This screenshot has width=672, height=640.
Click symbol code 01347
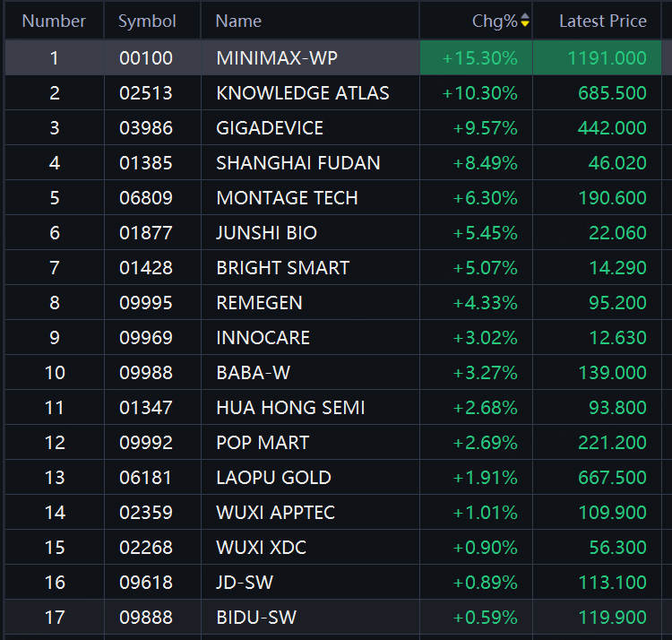click(x=146, y=408)
